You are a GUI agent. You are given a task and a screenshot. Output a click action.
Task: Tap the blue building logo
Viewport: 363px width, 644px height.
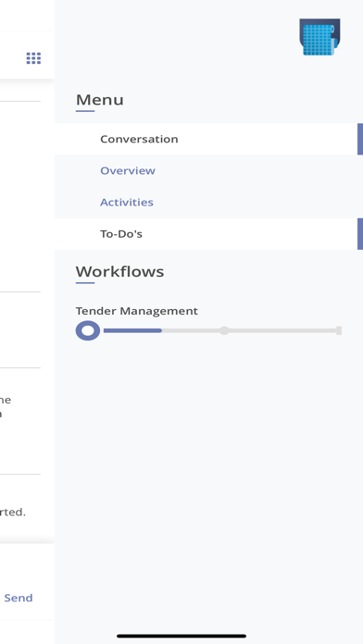319,37
